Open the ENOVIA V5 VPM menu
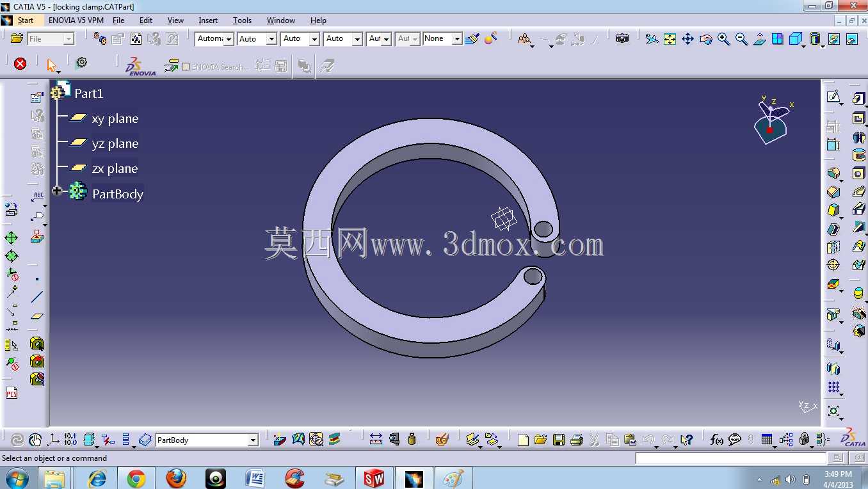 click(76, 20)
